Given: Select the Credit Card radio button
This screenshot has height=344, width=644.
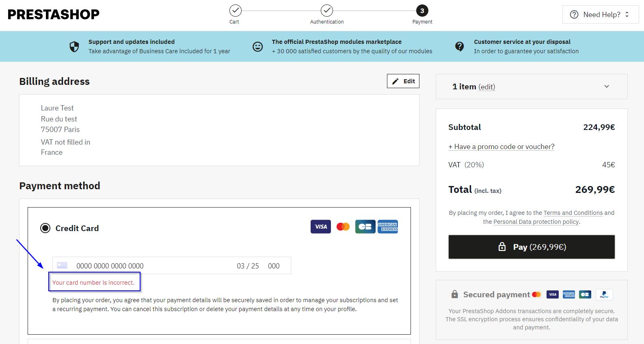Looking at the screenshot, I should [x=45, y=228].
